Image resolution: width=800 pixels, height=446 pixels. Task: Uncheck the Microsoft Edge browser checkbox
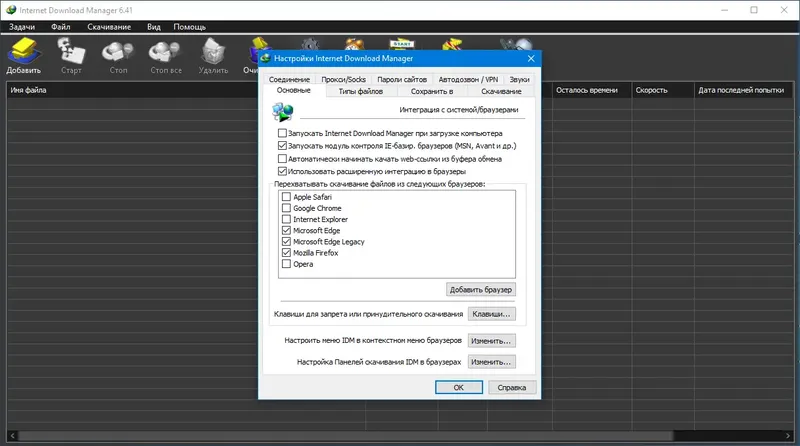click(x=286, y=230)
